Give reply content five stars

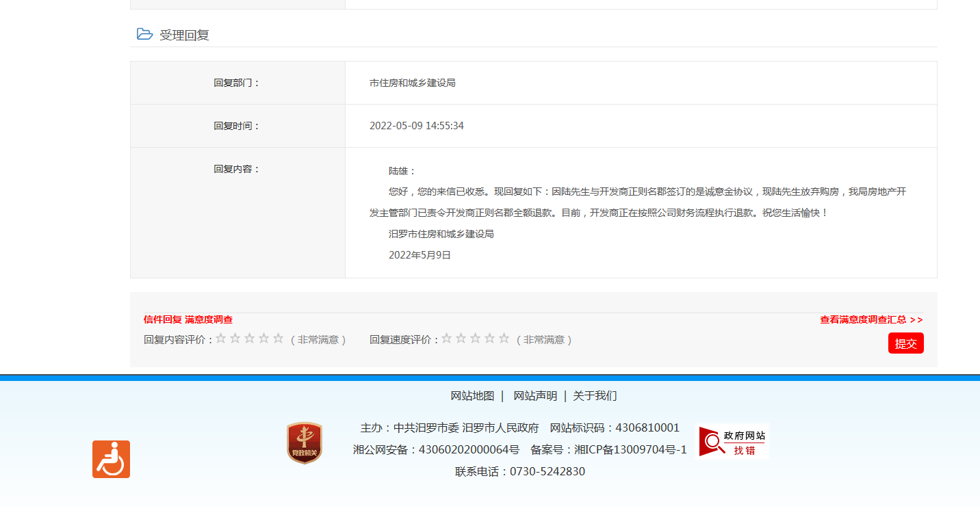[278, 339]
